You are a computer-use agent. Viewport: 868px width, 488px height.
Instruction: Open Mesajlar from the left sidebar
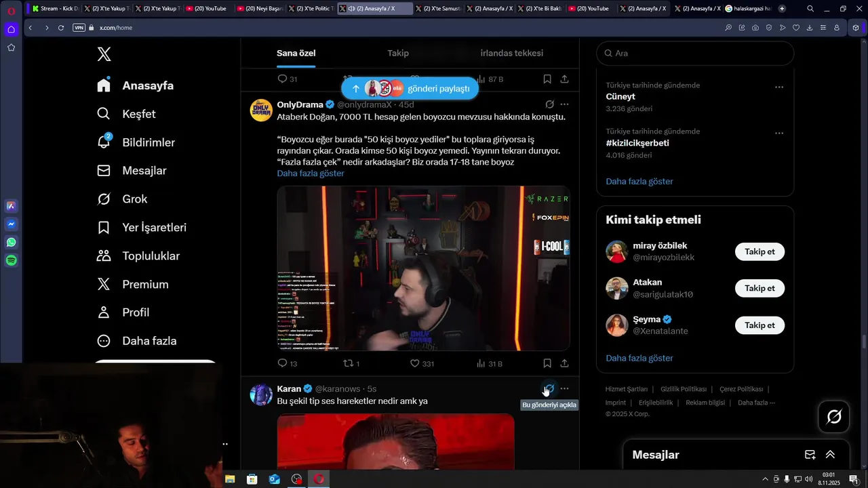[132, 171]
